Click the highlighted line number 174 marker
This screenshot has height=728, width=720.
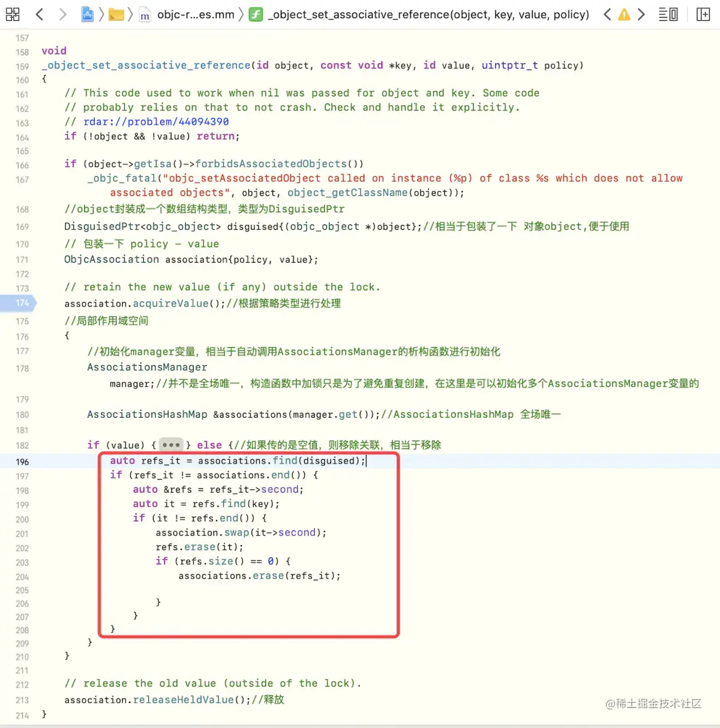tap(19, 303)
